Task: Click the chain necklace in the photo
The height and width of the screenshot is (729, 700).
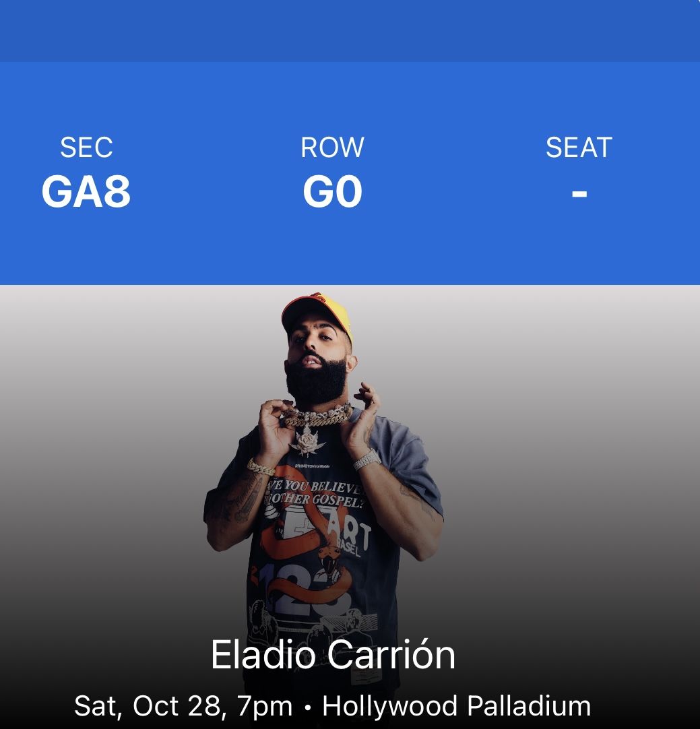Action: (318, 416)
